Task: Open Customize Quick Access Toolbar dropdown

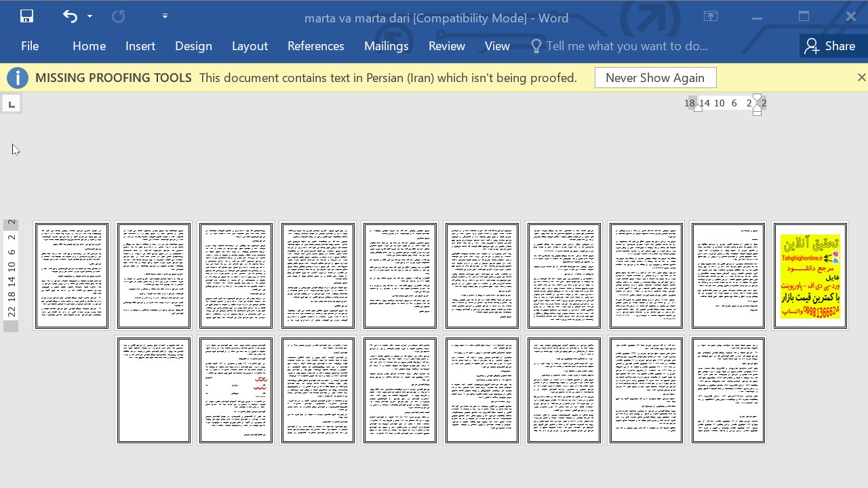Action: pos(165,16)
